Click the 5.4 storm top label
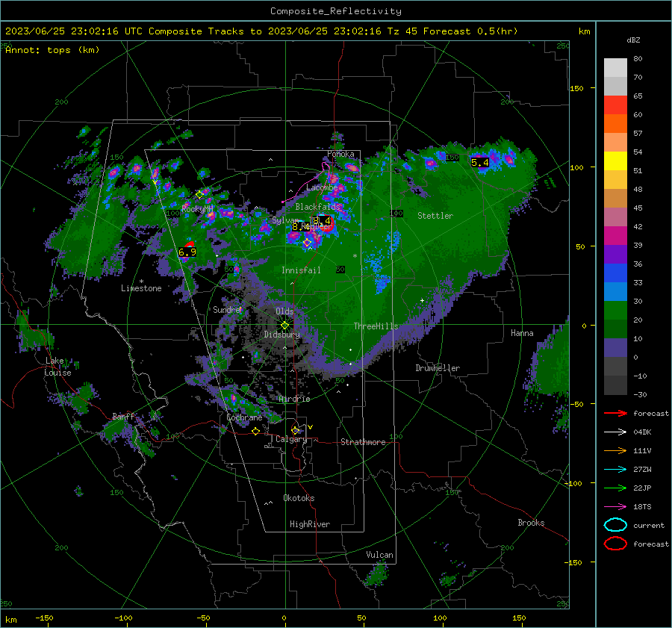This screenshot has width=672, height=628. click(x=479, y=163)
